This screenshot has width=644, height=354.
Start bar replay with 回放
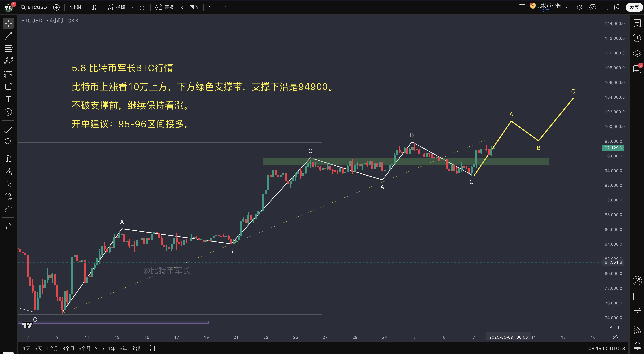[x=190, y=7]
